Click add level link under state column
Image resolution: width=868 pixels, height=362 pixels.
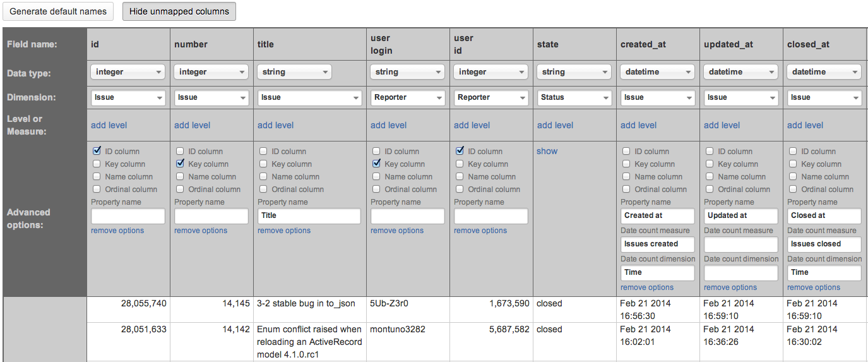click(x=555, y=125)
